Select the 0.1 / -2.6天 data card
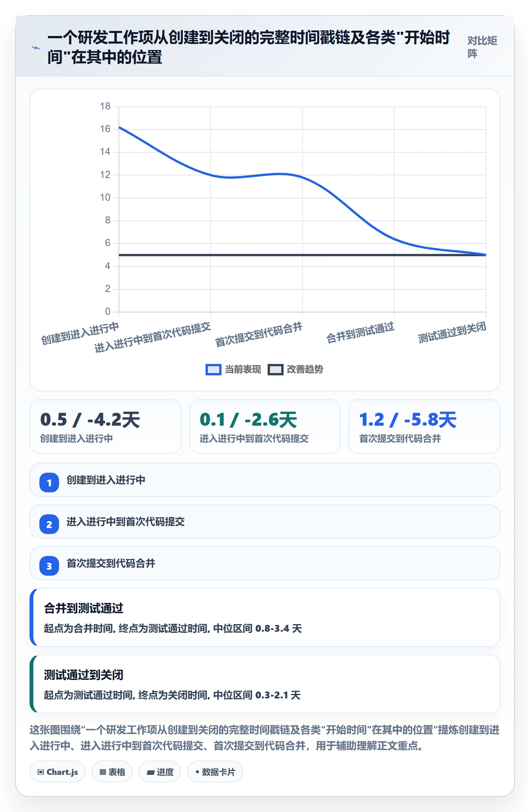Viewport: 530px width, 812px height. [265, 426]
